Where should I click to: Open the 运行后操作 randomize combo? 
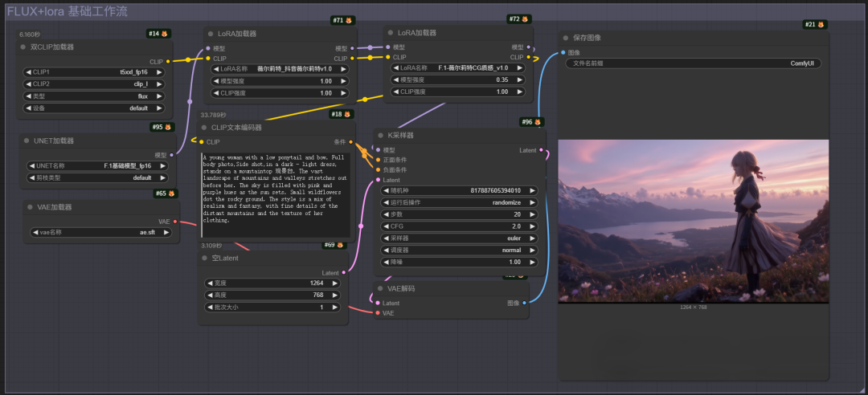point(459,202)
